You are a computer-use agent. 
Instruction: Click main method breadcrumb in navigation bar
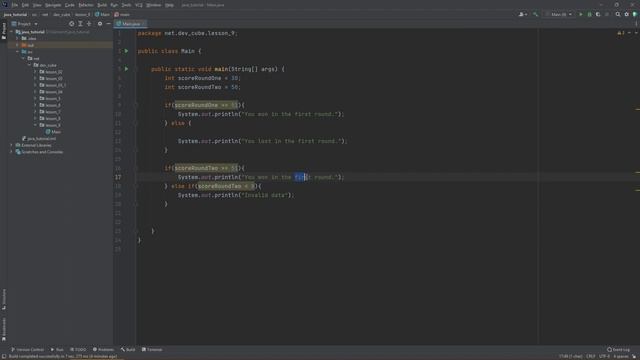pos(122,14)
